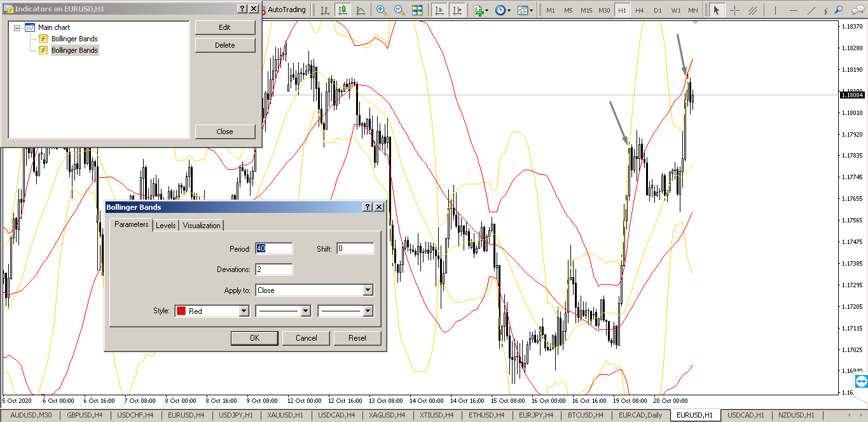Viewport: 868px width, 422px height.
Task: Switch chart to candlesticks type
Action: click(343, 10)
